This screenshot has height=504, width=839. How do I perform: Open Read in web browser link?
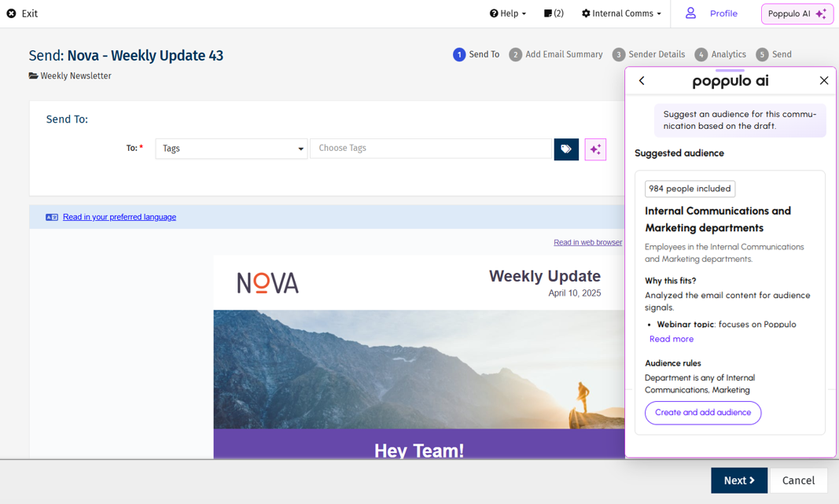click(587, 242)
